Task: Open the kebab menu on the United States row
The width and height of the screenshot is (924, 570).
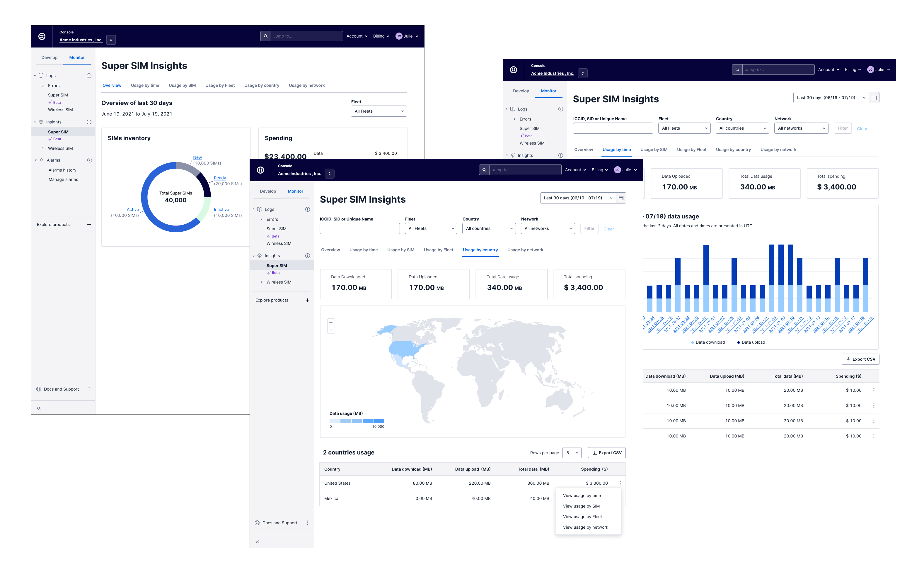Action: pyautogui.click(x=620, y=483)
